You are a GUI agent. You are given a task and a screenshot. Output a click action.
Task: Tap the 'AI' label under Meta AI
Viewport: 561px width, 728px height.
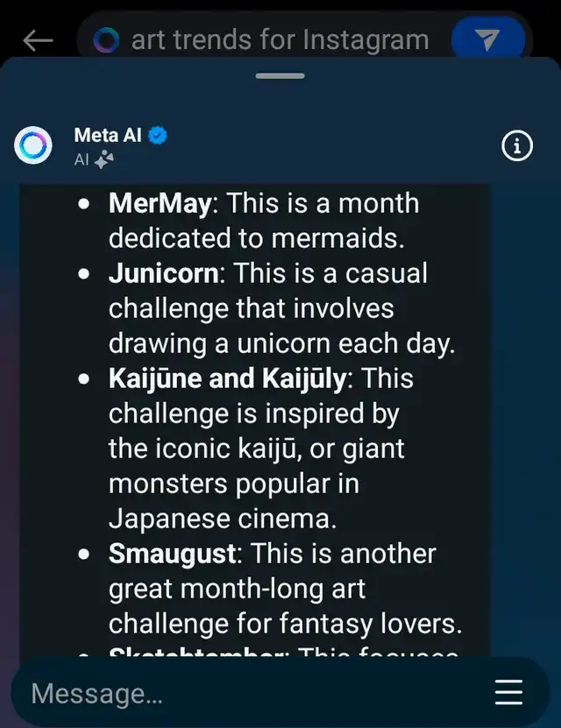82,159
